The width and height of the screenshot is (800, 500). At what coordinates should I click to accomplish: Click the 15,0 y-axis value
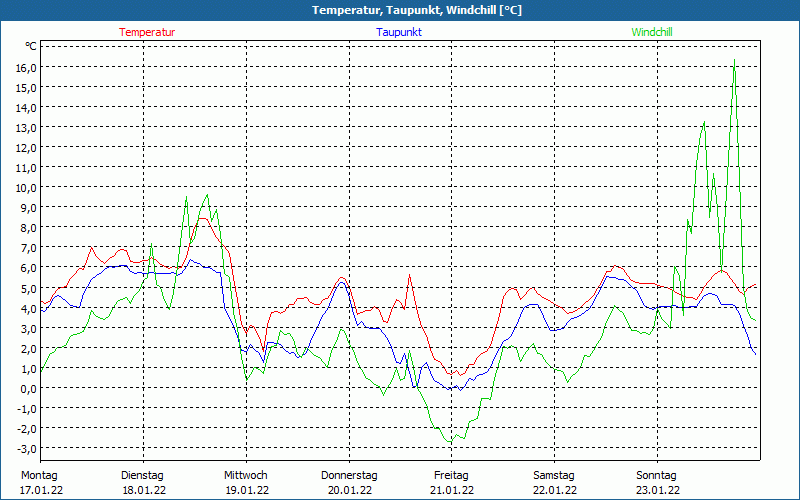click(x=26, y=87)
